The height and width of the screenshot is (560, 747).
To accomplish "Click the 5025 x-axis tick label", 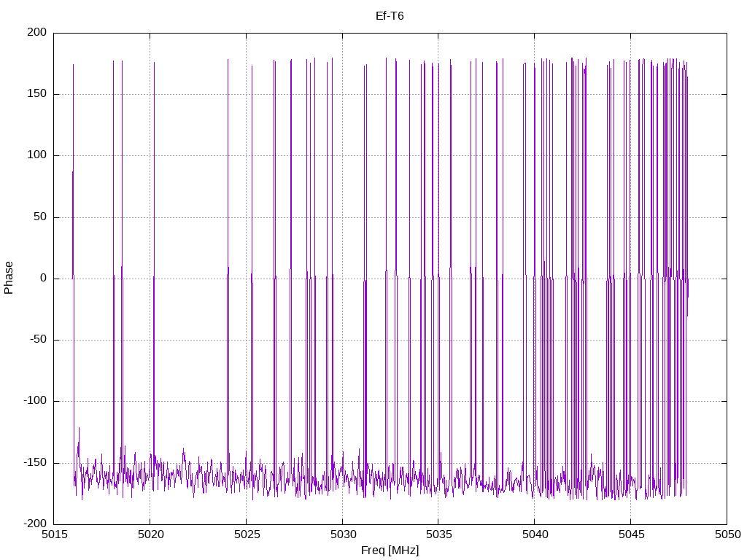I will pos(246,534).
